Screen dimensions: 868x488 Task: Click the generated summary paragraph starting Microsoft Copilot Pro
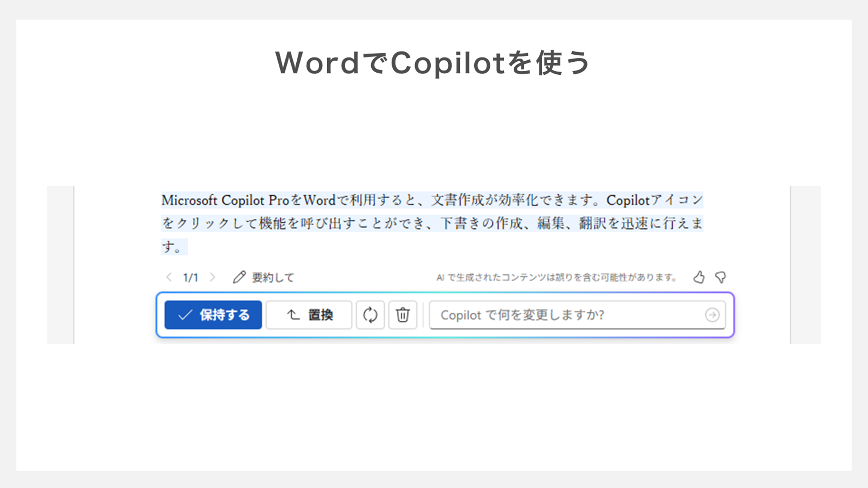pyautogui.click(x=432, y=223)
